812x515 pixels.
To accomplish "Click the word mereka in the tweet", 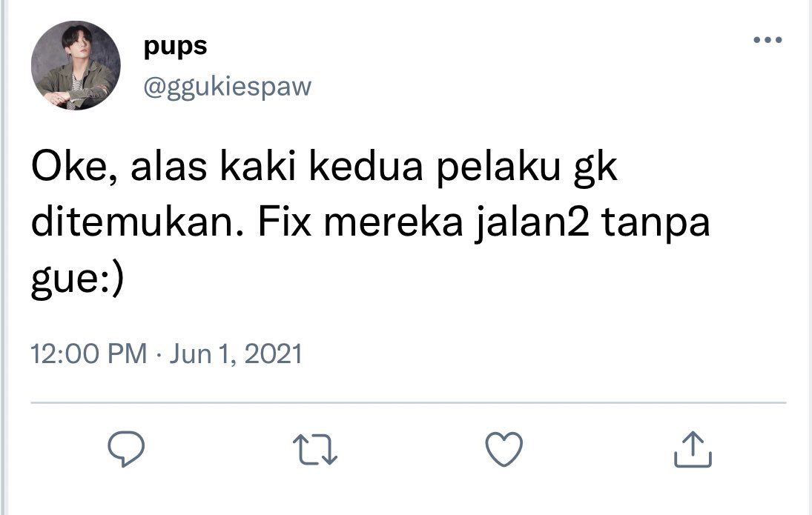I will tap(394, 222).
